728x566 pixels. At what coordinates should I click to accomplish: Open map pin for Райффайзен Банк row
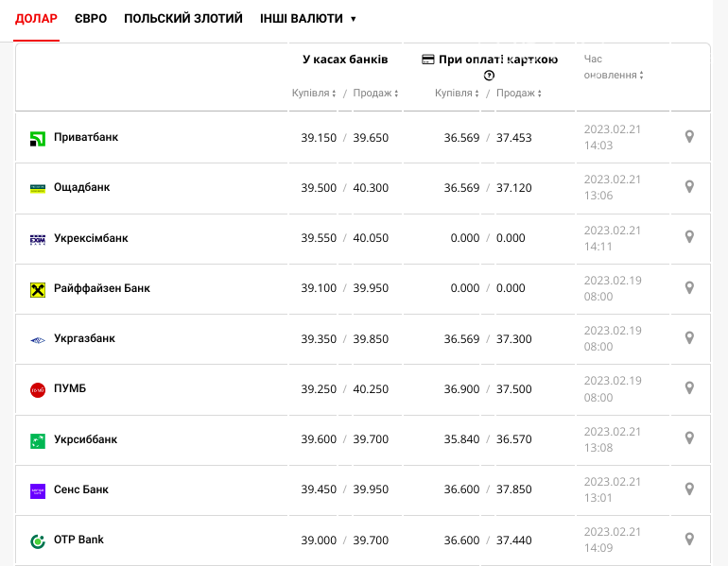click(x=689, y=288)
